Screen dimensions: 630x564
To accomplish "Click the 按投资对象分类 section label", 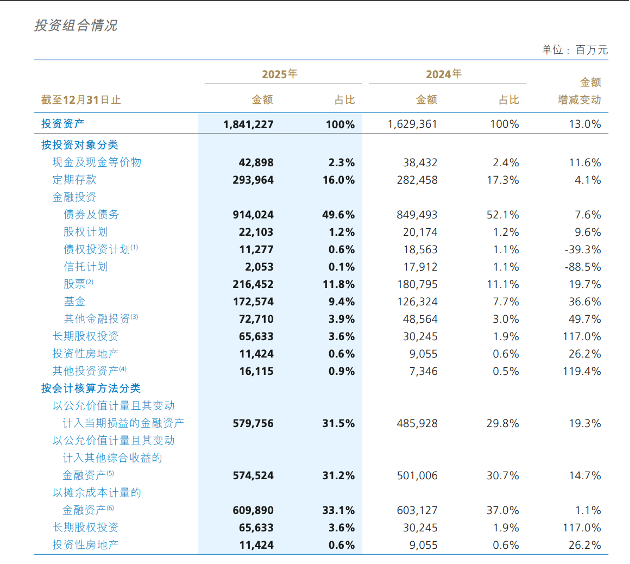I will 79,145.
